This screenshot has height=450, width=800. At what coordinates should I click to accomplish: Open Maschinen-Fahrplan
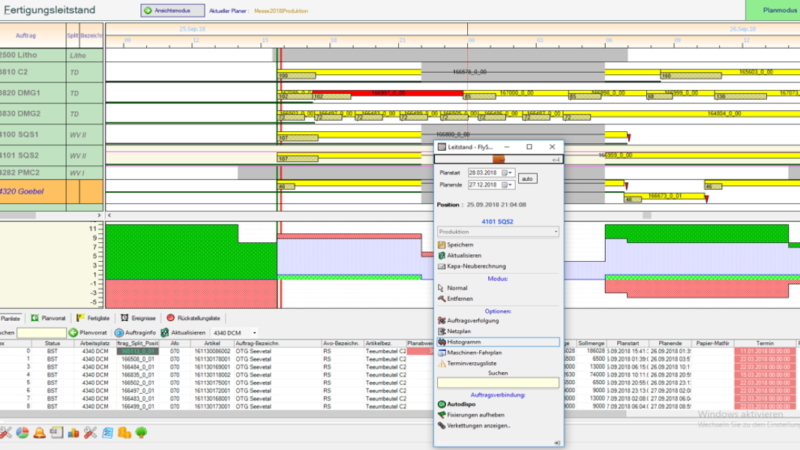click(470, 353)
